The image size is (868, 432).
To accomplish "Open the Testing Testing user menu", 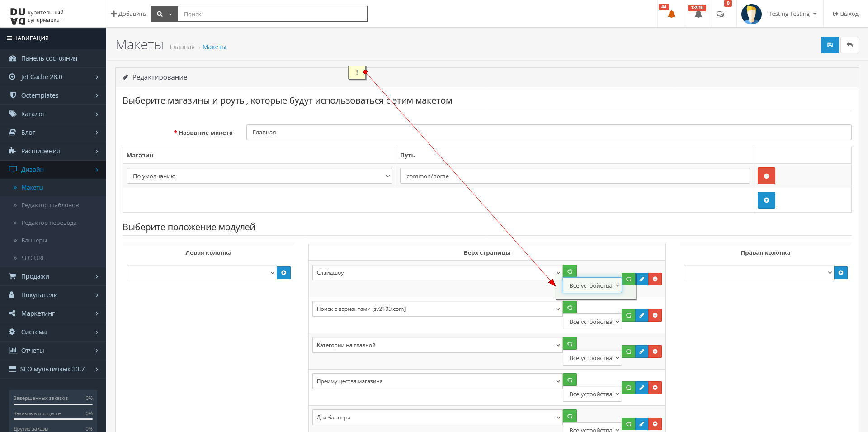I will tap(792, 14).
